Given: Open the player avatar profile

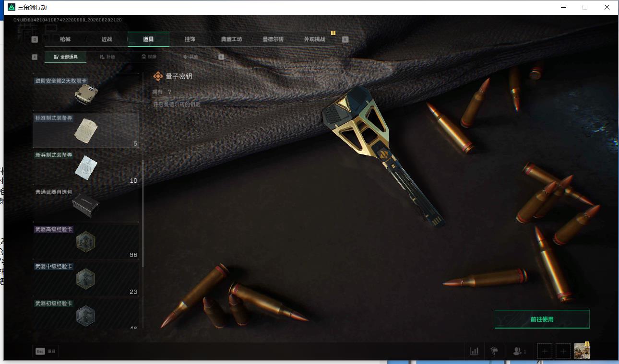Looking at the screenshot, I should pos(582,351).
